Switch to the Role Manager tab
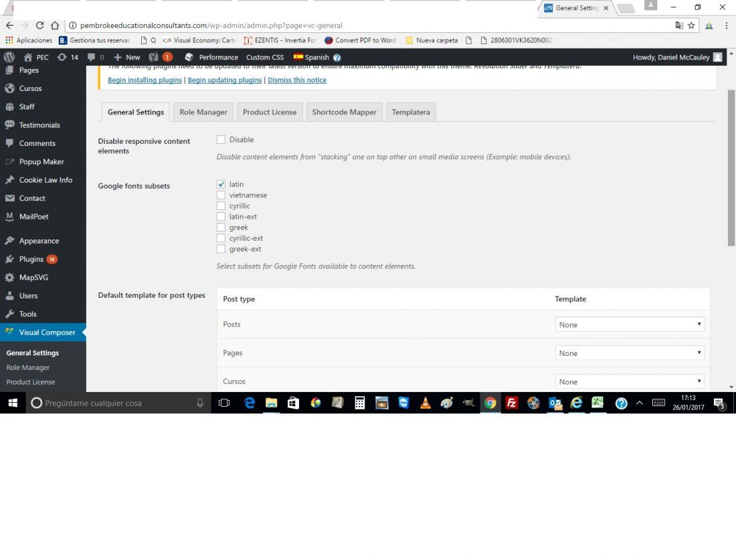The image size is (736, 560). pos(203,112)
